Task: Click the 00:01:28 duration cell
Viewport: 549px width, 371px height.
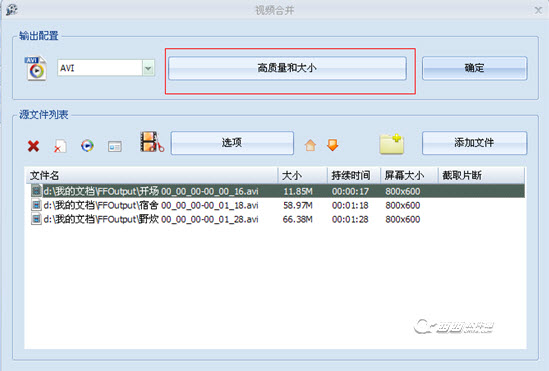Action: [x=350, y=219]
